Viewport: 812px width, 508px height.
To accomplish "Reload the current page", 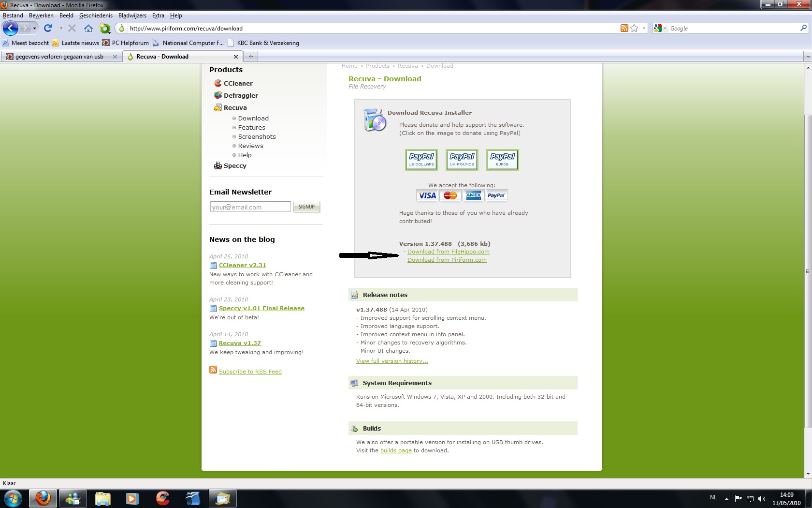I will click(x=48, y=28).
